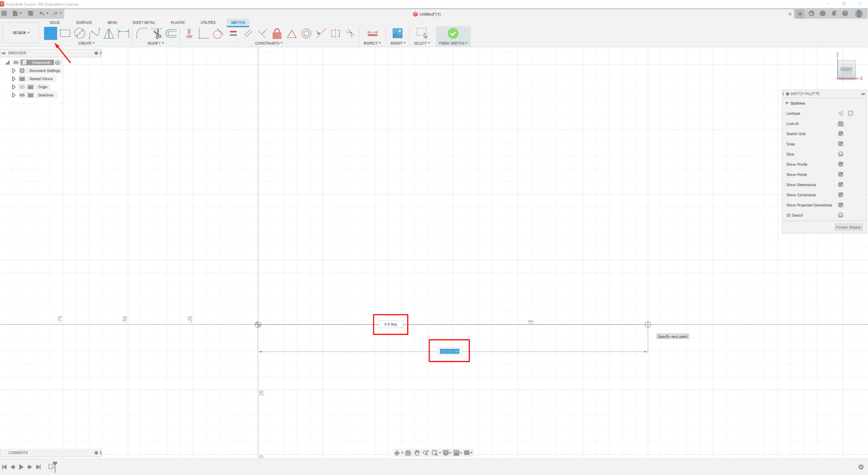The width and height of the screenshot is (868, 475).
Task: Open the Notifications bell
Action: pos(834,14)
